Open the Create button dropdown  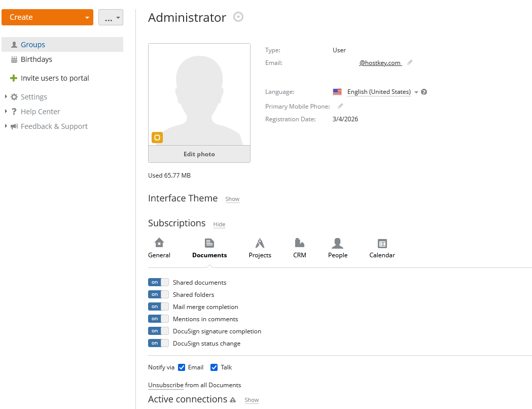(x=87, y=17)
